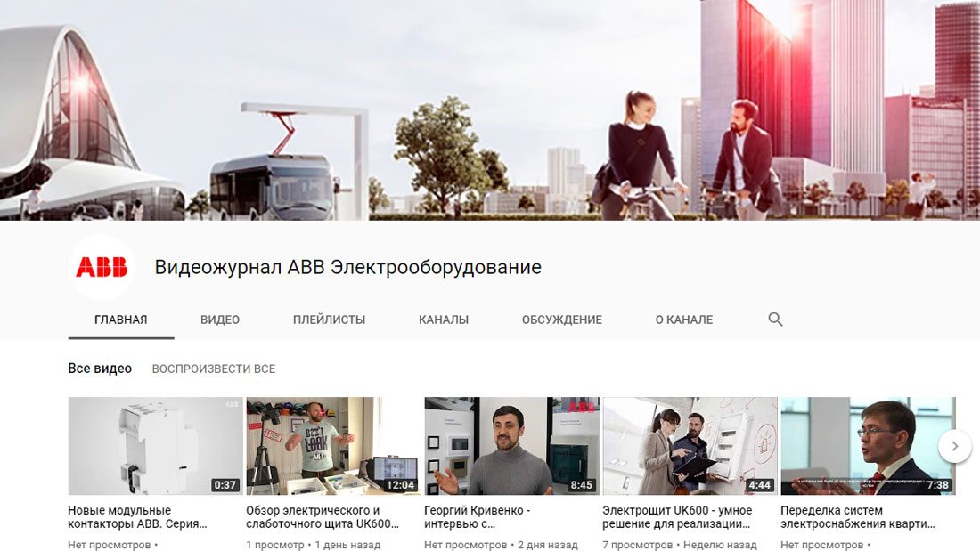Click title Электрощит UK600 - умное решение

click(x=677, y=517)
